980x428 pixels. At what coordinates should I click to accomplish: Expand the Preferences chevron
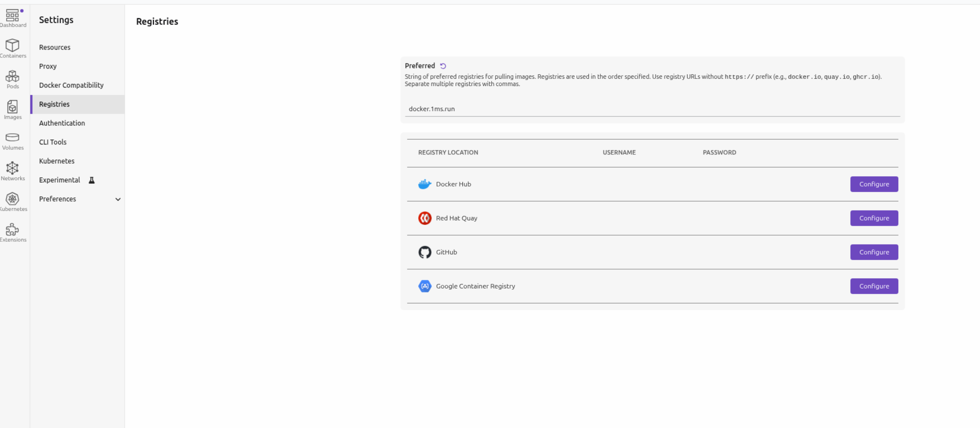(118, 199)
